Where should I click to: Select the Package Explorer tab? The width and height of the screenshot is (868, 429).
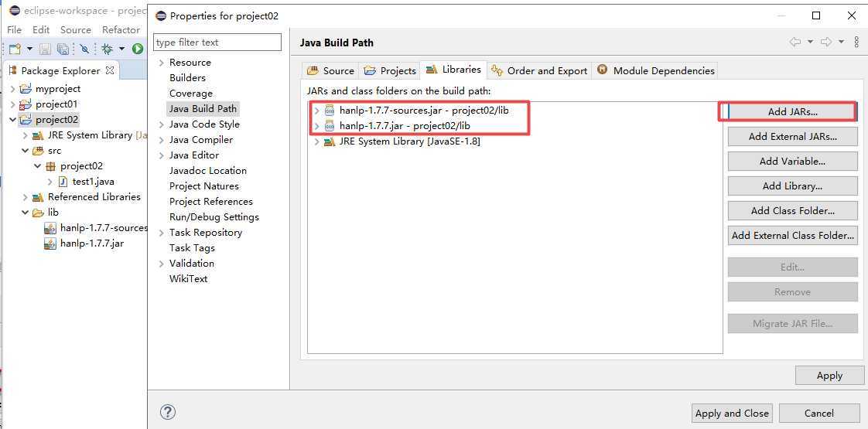click(61, 71)
